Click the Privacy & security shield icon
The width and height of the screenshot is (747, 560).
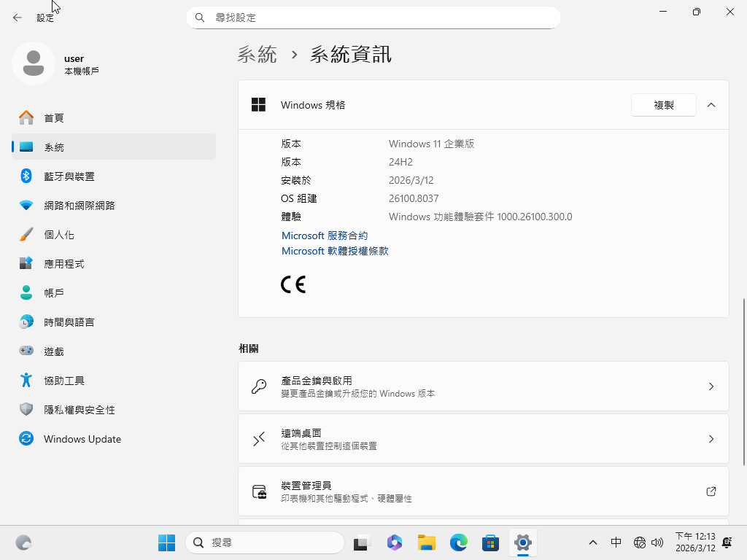point(26,409)
